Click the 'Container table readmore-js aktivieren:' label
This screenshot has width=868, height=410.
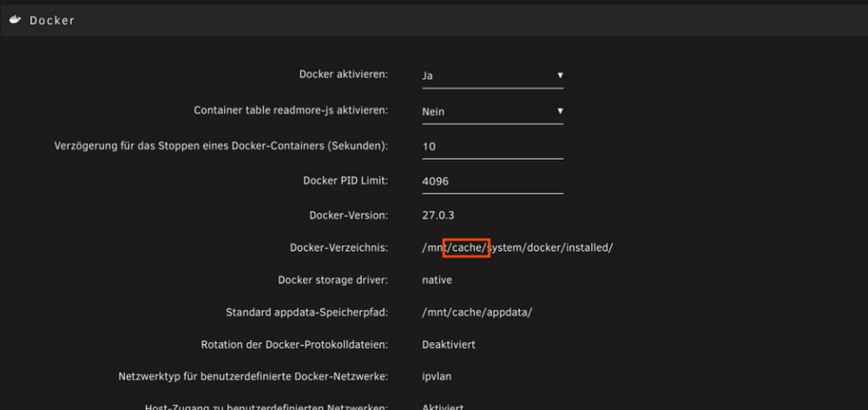coord(291,110)
